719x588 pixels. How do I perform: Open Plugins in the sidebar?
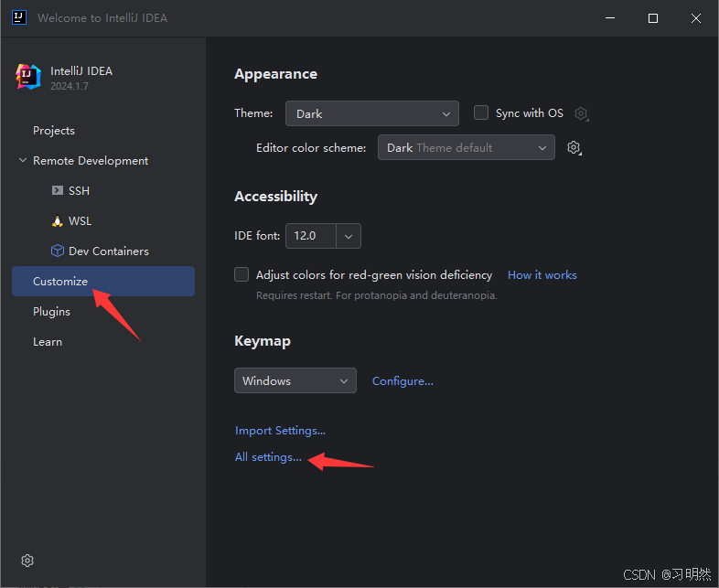(x=51, y=312)
